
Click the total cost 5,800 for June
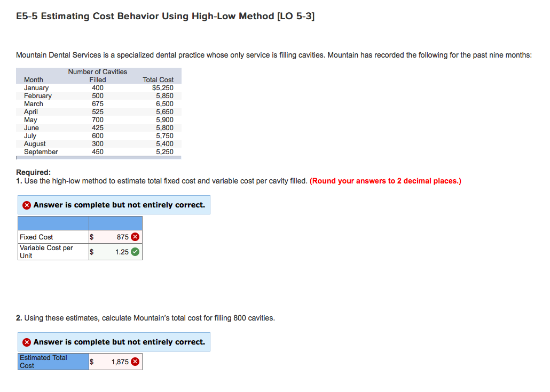point(164,128)
